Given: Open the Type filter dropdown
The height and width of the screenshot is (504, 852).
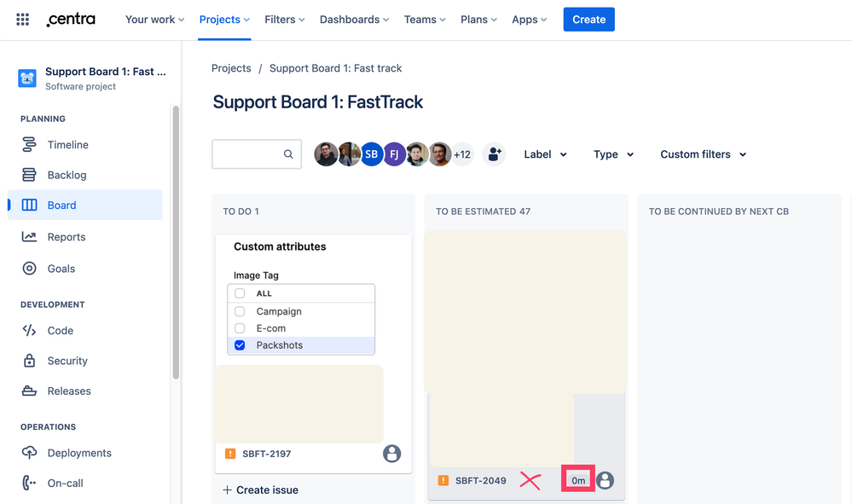Looking at the screenshot, I should coord(613,154).
